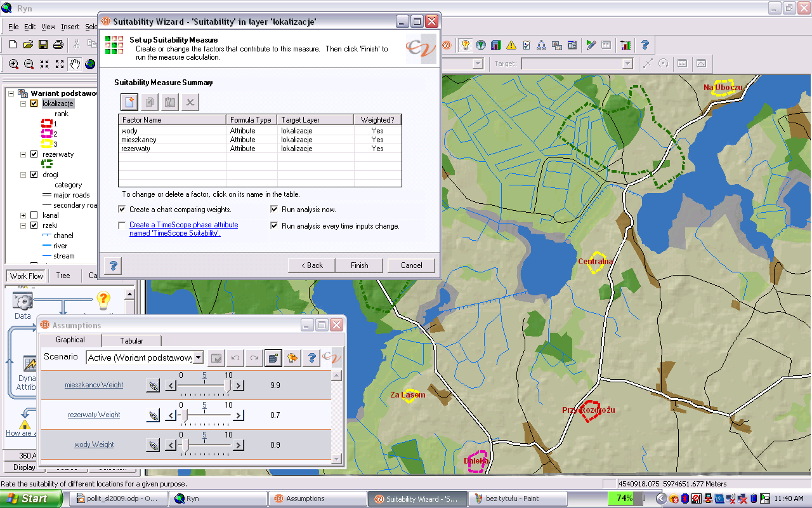Select the Work Flow tab
Screen dimensions: 812x508
pos(27,276)
